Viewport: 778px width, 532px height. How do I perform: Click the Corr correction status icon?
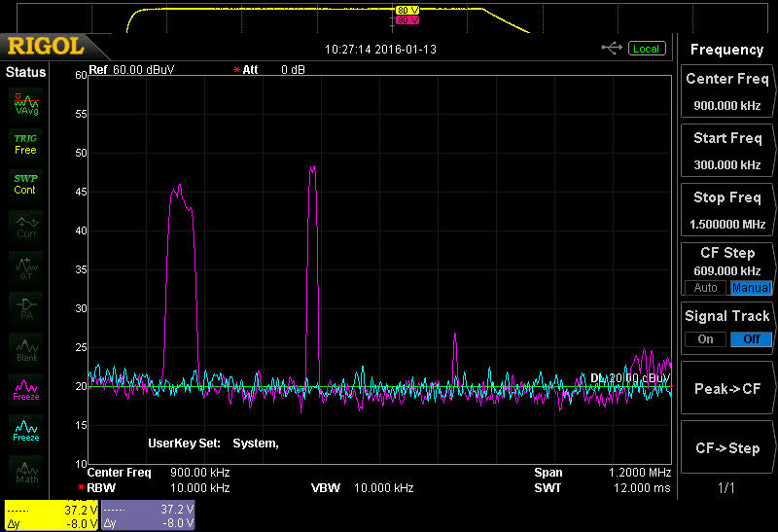[x=26, y=227]
